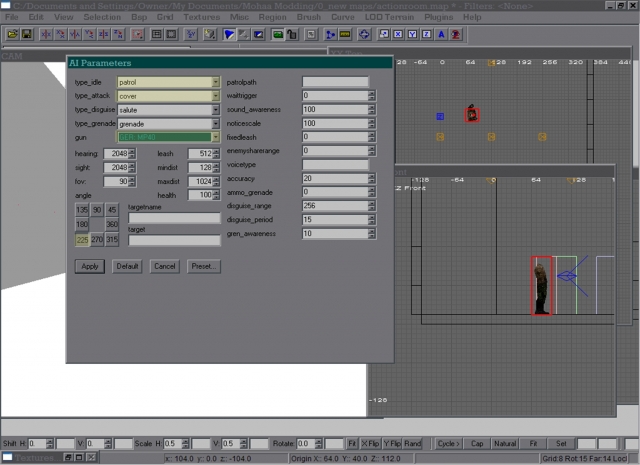Rotate selection around the X axis
640x465 pixels.
60,34
